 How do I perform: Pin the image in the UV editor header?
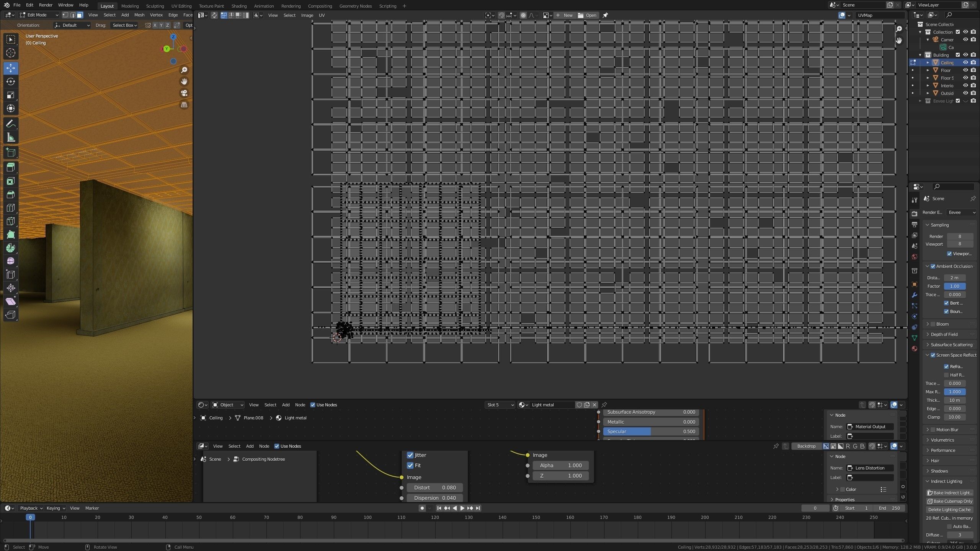[605, 15]
